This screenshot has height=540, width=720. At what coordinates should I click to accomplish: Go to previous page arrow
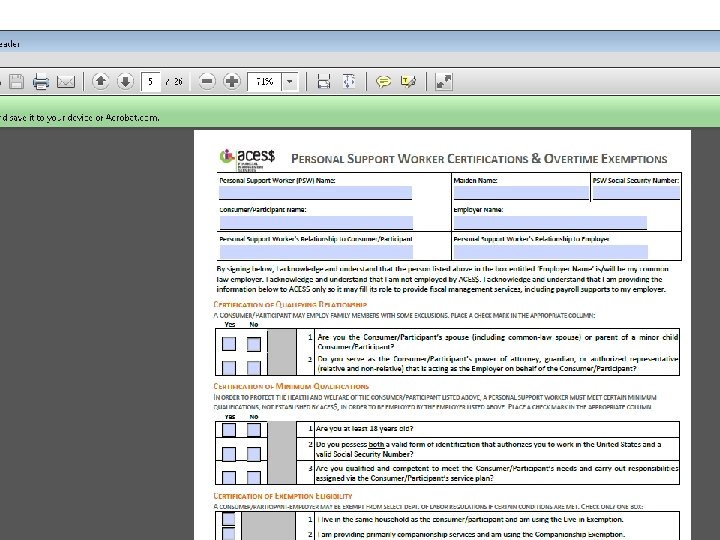[101, 82]
